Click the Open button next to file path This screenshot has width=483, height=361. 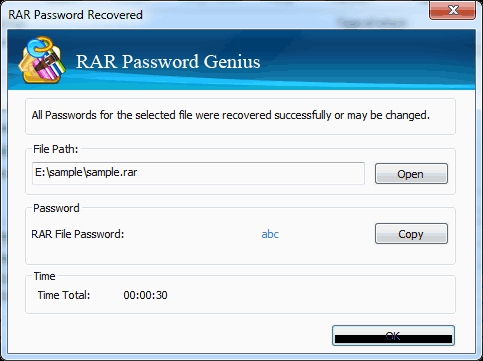coord(411,173)
